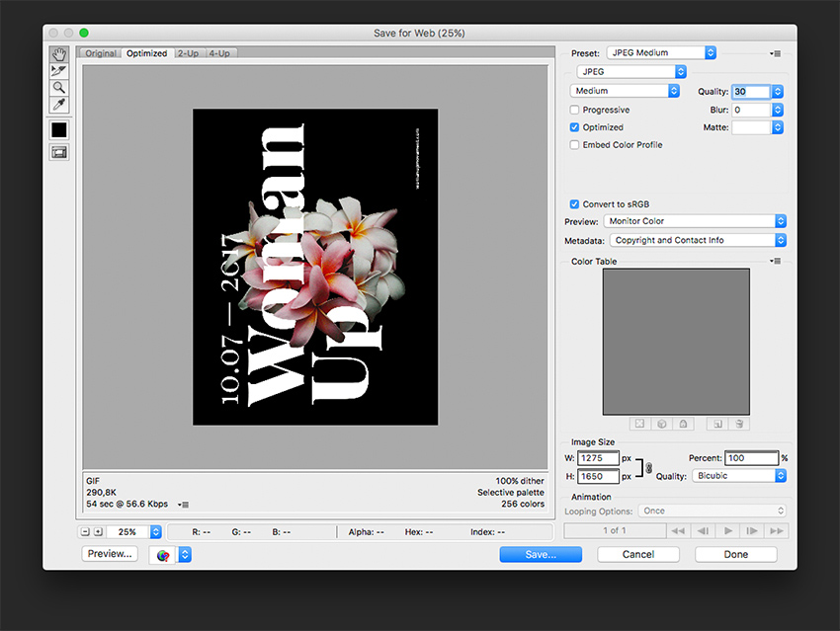Open the file format dropdown showing JPEG
The width and height of the screenshot is (840, 631).
point(631,72)
